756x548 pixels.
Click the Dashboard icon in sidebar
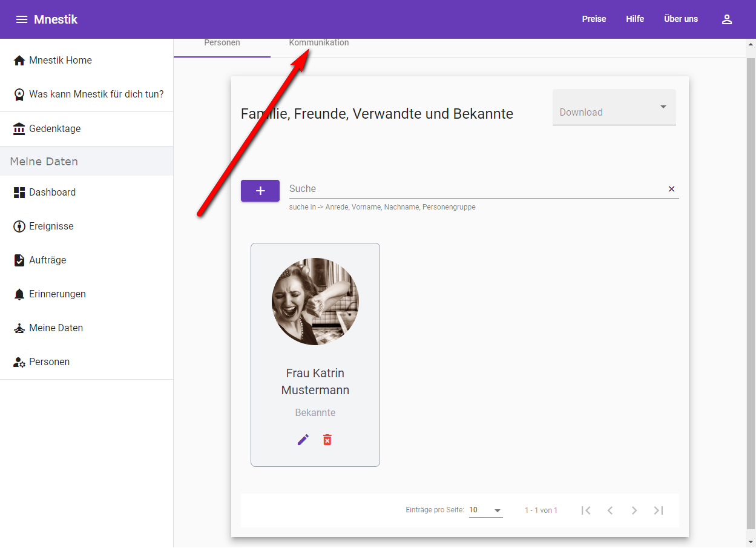tap(19, 193)
